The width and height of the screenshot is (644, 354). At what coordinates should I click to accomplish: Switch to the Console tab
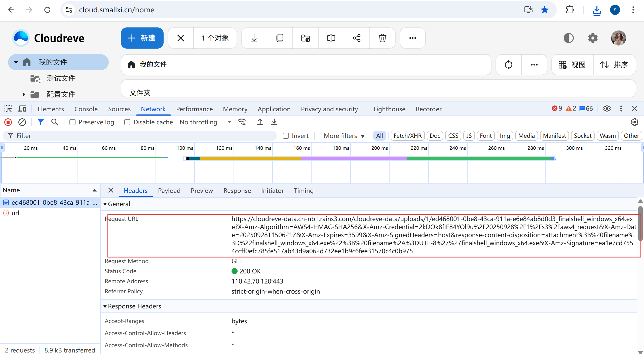[x=86, y=109]
